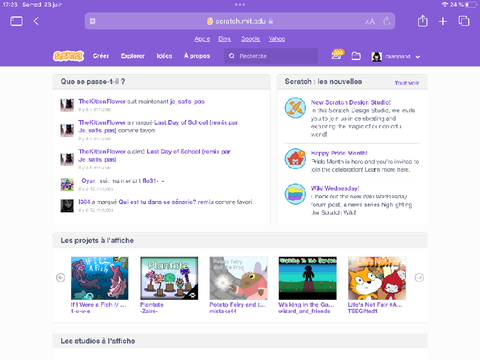Tap the Wi-Fi status icon
480x360 pixels.
445,5
